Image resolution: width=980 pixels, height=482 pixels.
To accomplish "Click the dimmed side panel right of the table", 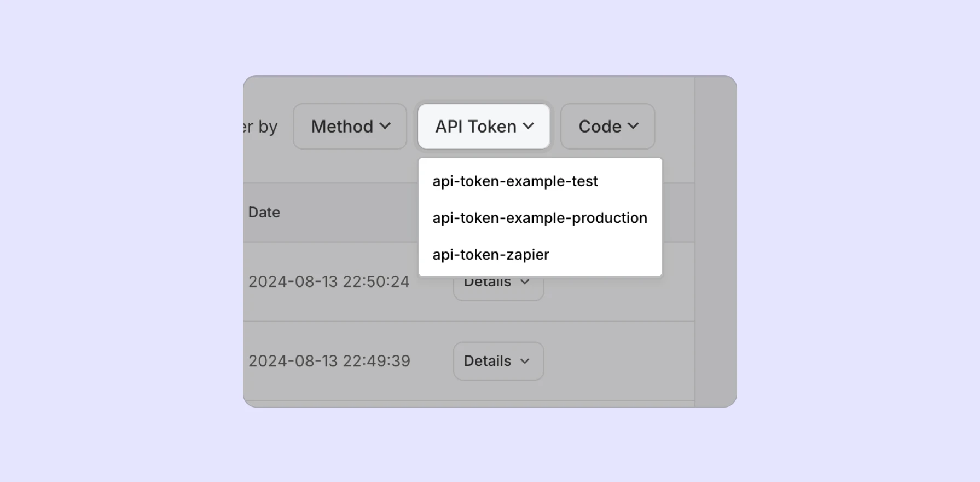I will (715, 241).
